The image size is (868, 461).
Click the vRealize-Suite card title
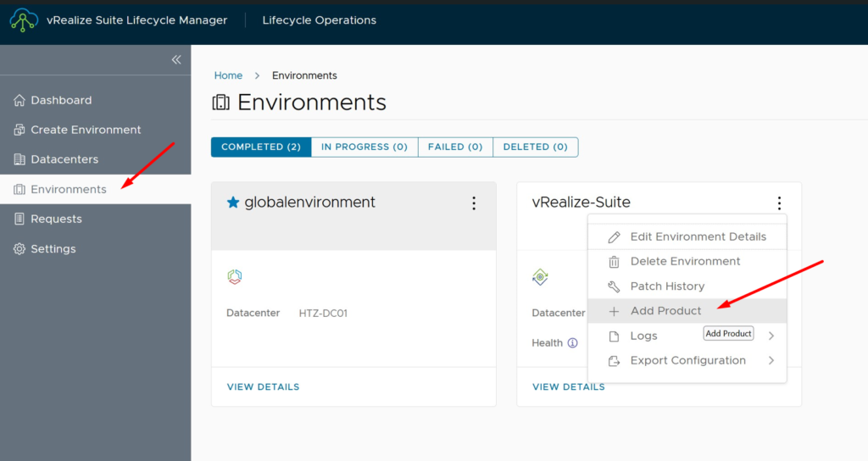coord(581,202)
